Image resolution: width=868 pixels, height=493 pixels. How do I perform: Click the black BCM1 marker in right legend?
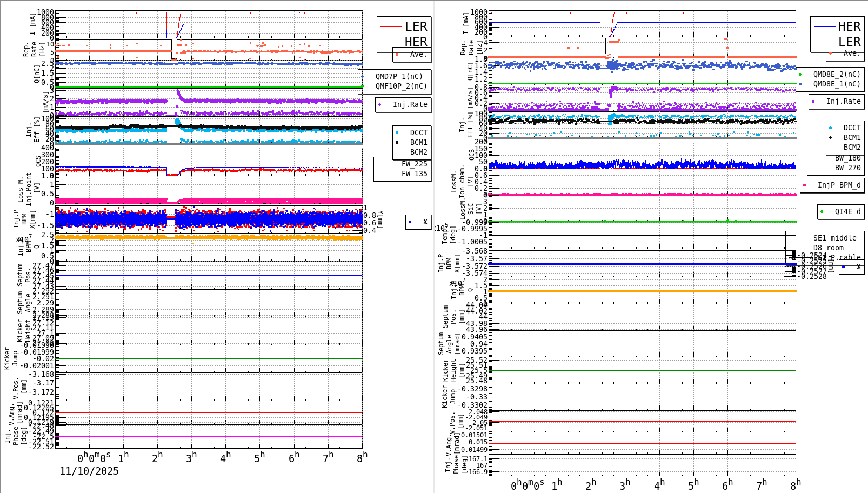point(830,137)
